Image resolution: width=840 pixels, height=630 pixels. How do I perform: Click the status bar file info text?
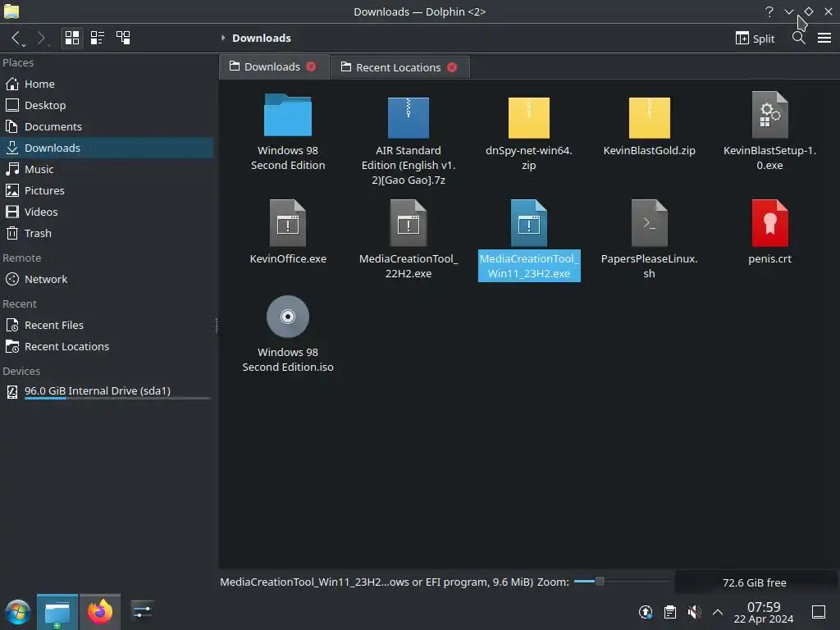[x=376, y=582]
